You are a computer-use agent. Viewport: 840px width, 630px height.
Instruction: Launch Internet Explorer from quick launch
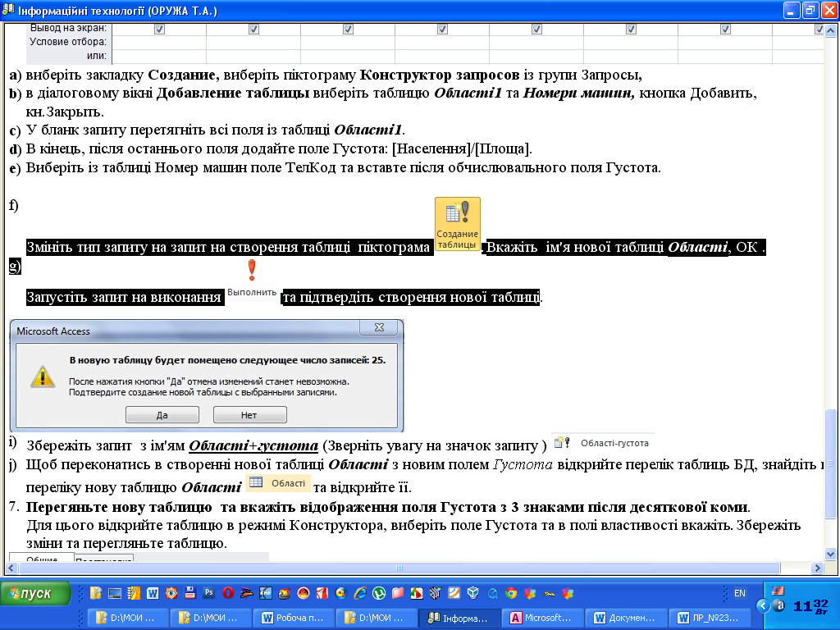click(x=360, y=593)
